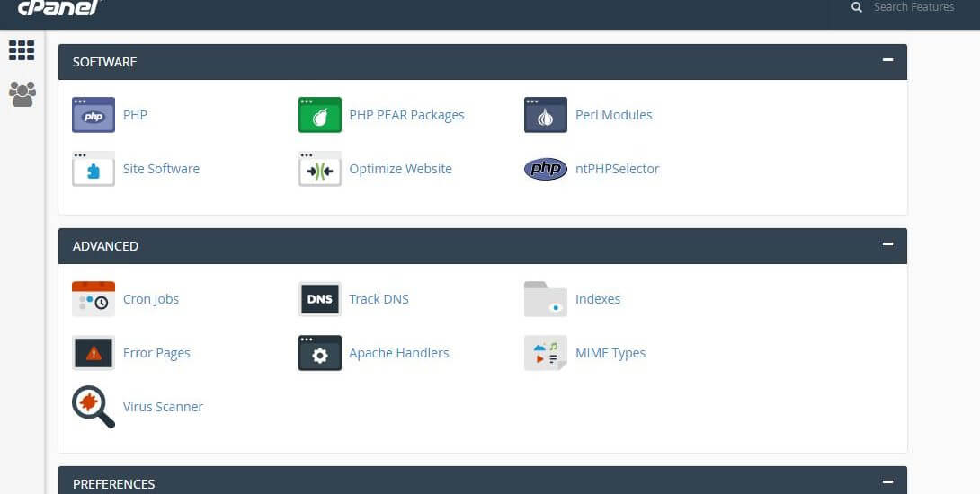Focus the Search Features input field

coord(913,7)
